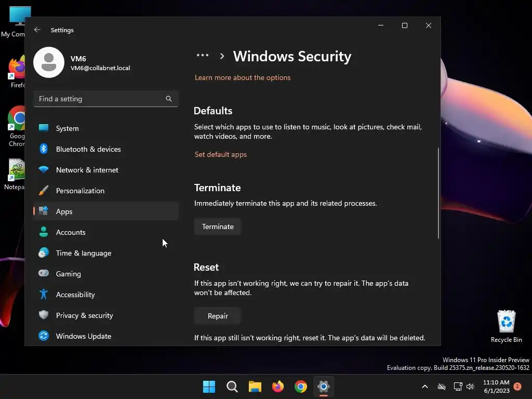The width and height of the screenshot is (532, 399).
Task: Launch Google Chrome from the taskbar
Action: (301, 387)
